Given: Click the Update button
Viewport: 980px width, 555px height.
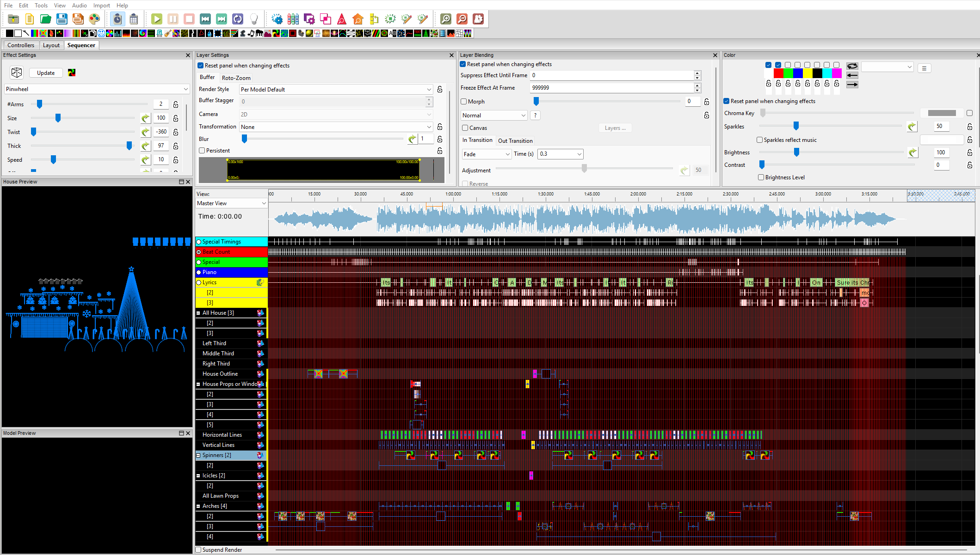Looking at the screenshot, I should [46, 73].
